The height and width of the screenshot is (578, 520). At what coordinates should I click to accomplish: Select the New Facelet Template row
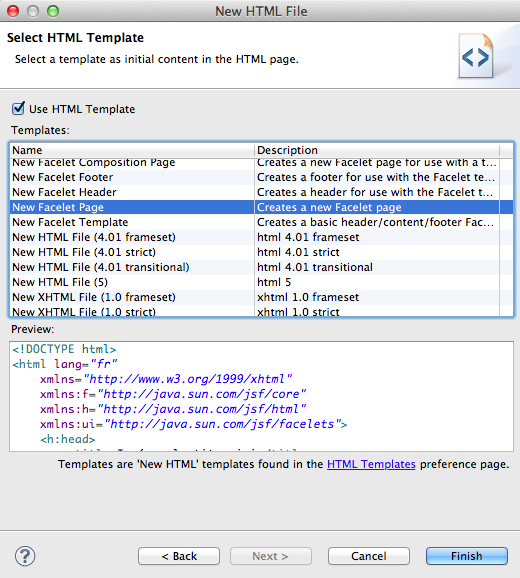click(x=261, y=222)
